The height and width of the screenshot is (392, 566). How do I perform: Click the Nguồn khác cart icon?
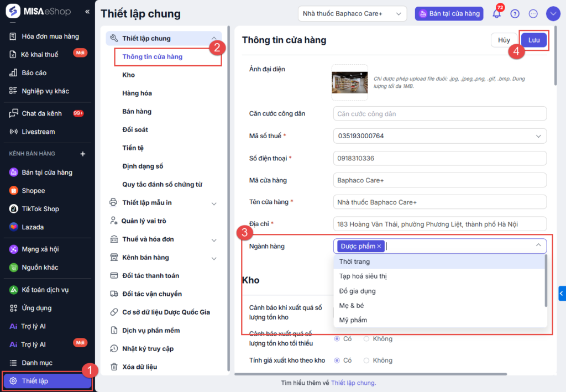[13, 268]
